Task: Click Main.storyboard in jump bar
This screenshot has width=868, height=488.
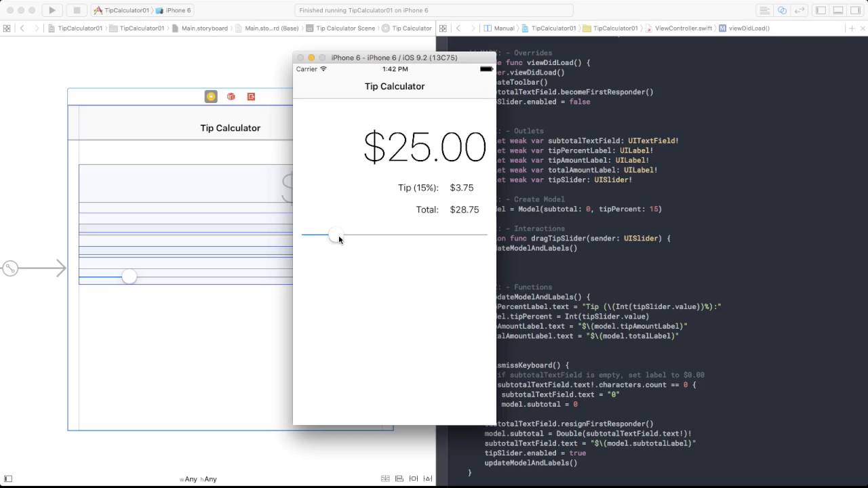Action: click(x=200, y=28)
